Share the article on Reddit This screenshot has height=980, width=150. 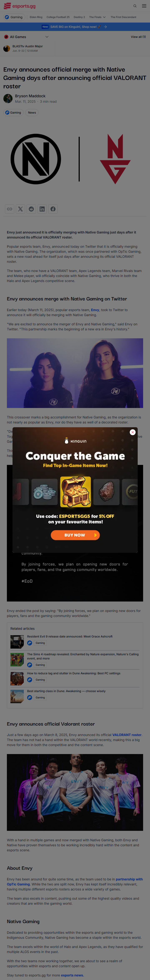[31, 209]
